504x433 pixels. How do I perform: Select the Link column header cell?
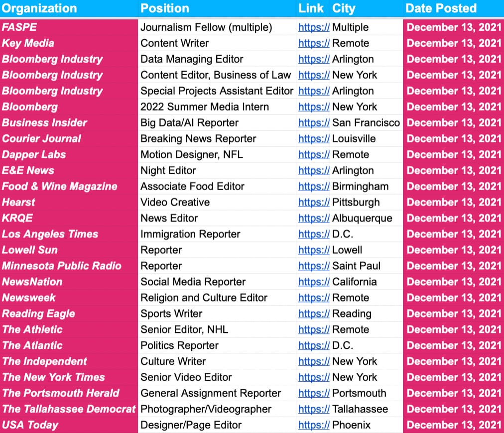tap(312, 8)
